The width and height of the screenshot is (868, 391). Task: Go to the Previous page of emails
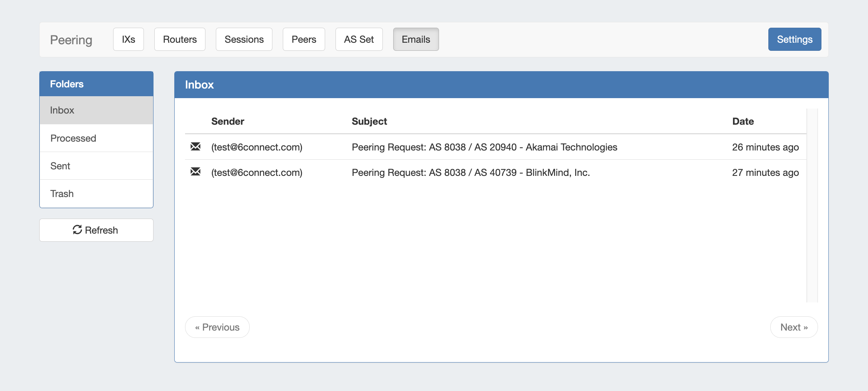[x=217, y=327]
